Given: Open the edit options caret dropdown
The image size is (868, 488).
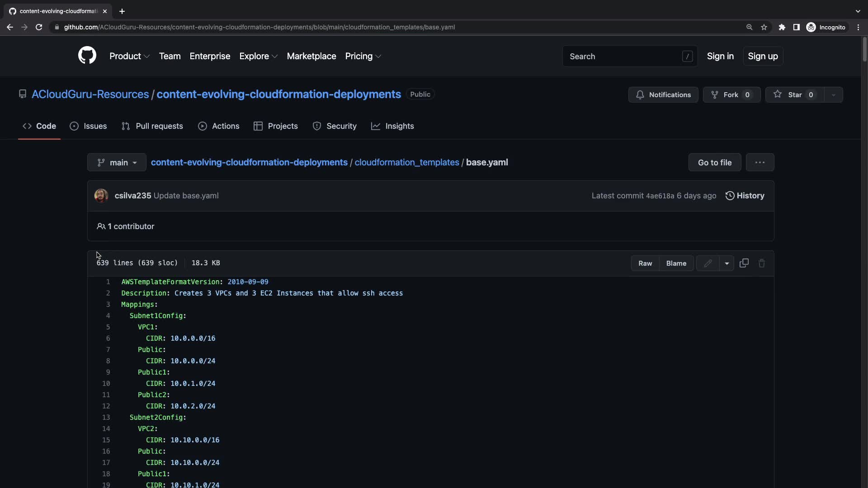Looking at the screenshot, I should [726, 263].
